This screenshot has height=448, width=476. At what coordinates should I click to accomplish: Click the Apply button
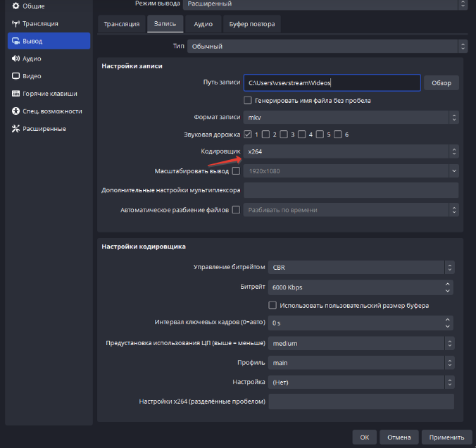pyautogui.click(x=446, y=437)
